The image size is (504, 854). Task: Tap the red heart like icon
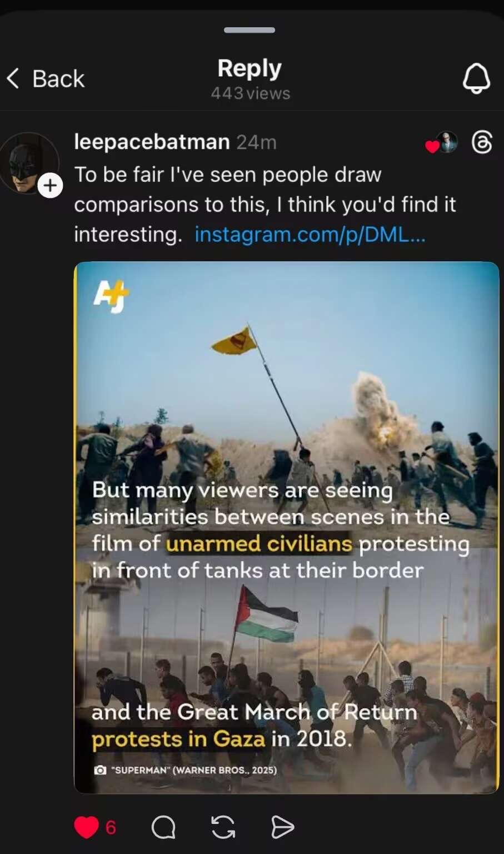86,827
